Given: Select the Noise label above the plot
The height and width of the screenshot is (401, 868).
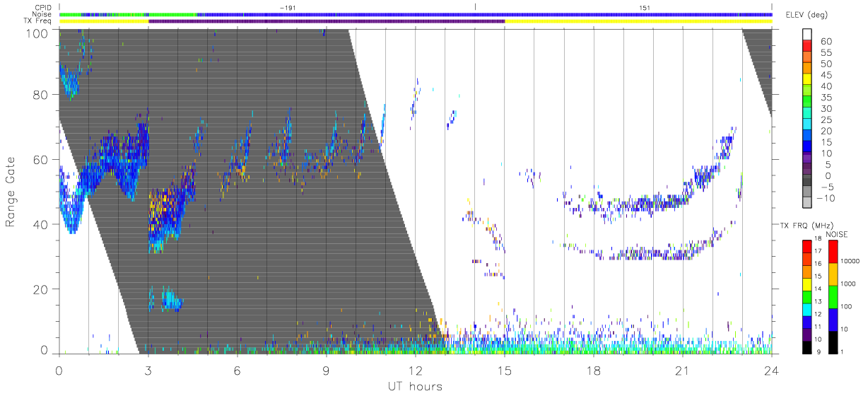Looking at the screenshot, I should coord(43,14).
